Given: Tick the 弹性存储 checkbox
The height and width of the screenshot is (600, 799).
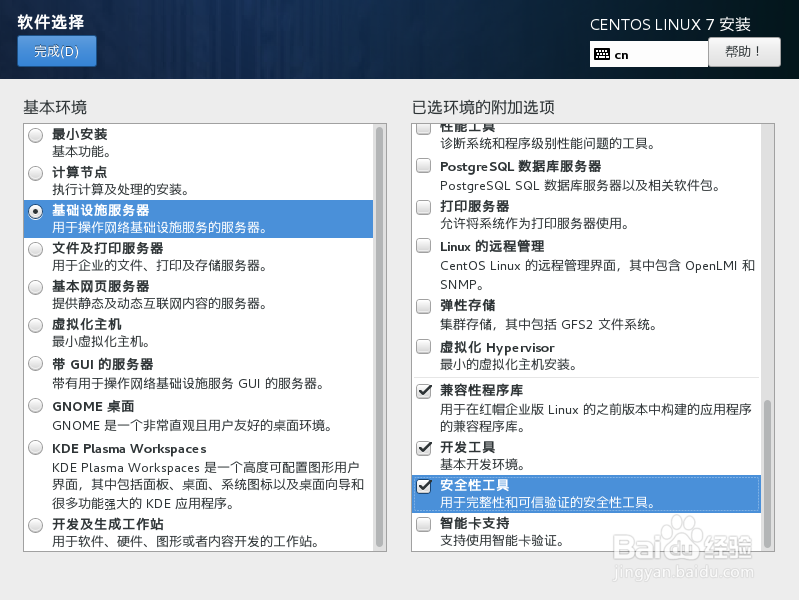Looking at the screenshot, I should tap(423, 306).
